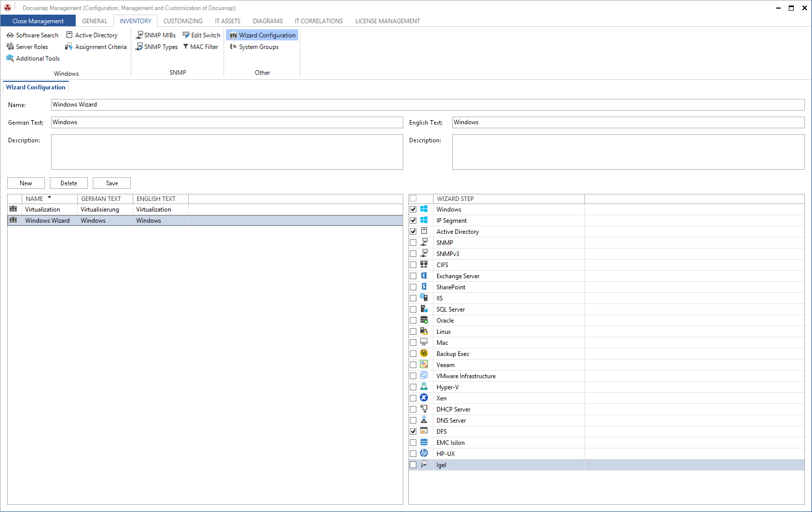Toggle the select-all checkbox in Wizard Step header
Screen dimensions: 812x512
413,198
